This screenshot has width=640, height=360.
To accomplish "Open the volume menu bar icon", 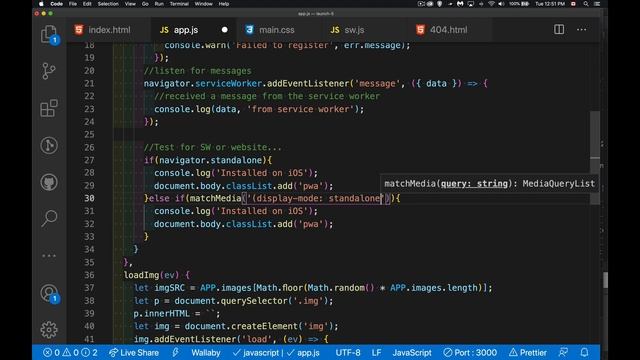I will (x=501, y=4).
